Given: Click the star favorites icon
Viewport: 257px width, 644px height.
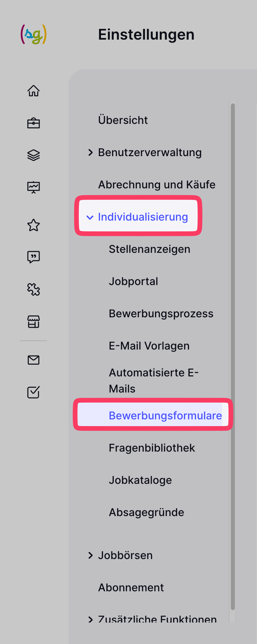Looking at the screenshot, I should (x=34, y=225).
